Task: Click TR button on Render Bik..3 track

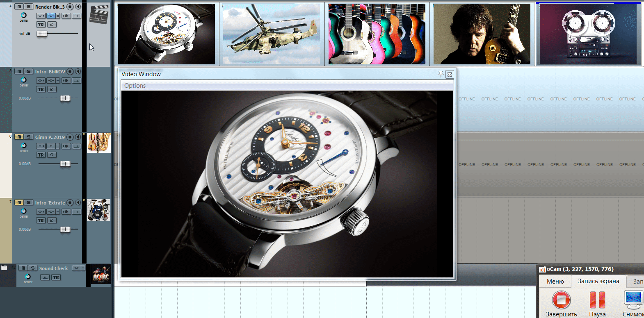Action: click(41, 25)
